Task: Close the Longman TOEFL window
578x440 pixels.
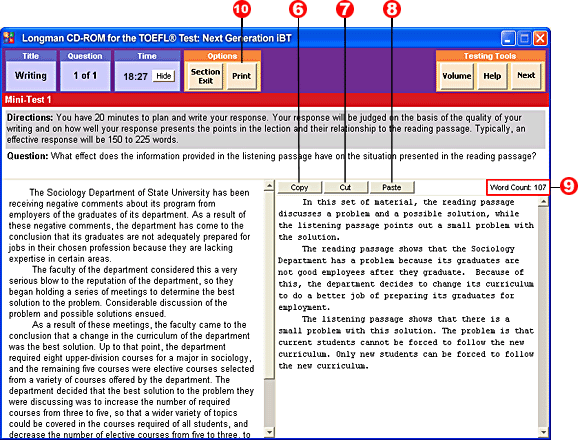Action: click(540, 38)
